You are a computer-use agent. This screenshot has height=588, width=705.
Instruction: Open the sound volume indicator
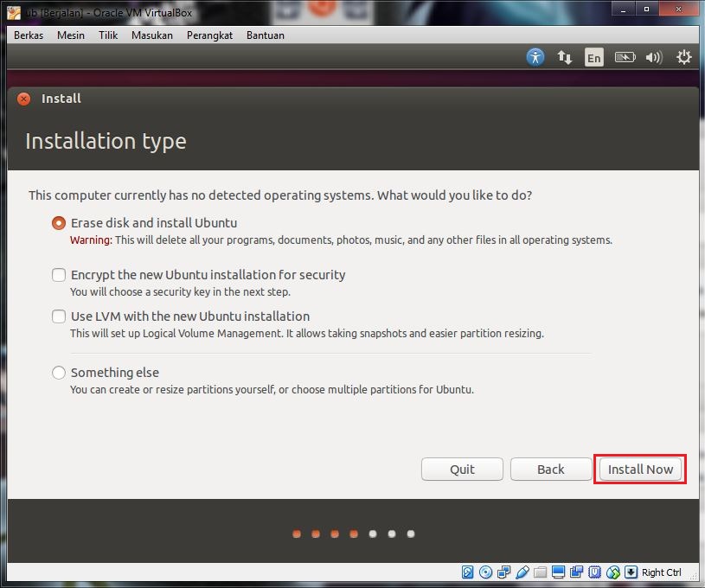tap(654, 57)
